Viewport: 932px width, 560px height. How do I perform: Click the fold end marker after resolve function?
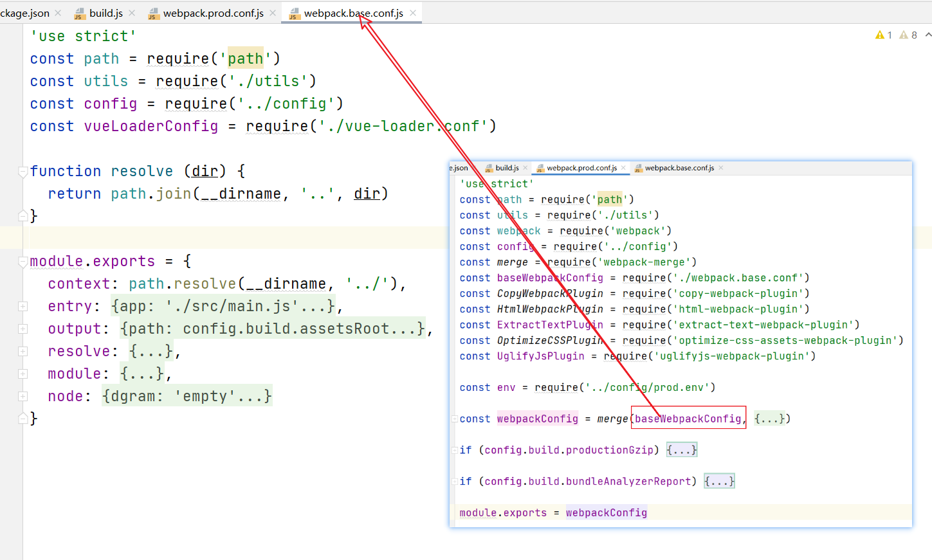click(x=23, y=215)
